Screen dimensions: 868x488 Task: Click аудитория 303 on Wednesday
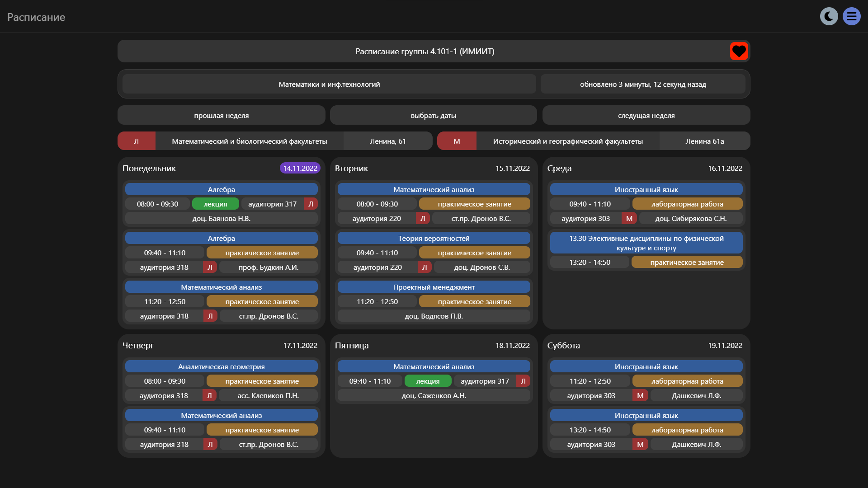click(586, 218)
